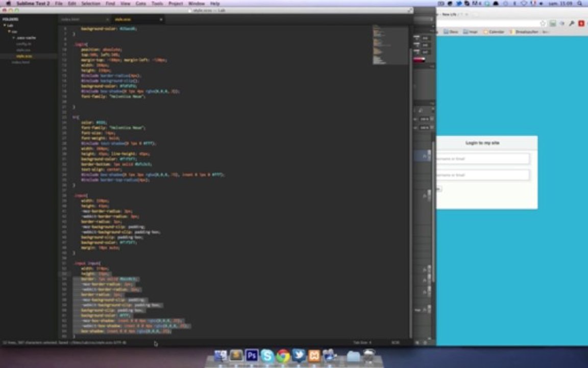This screenshot has height=368, width=588.
Task: Open Finder from the Dock
Action: [220, 355]
